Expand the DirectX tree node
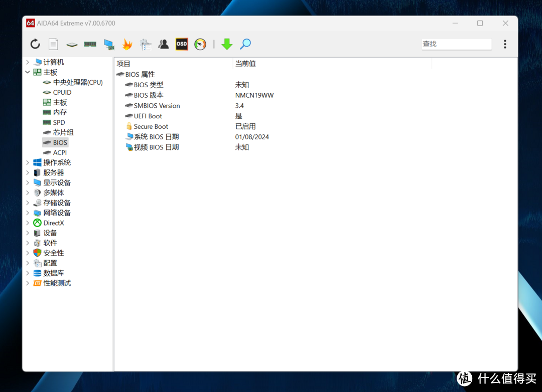 tap(28, 223)
